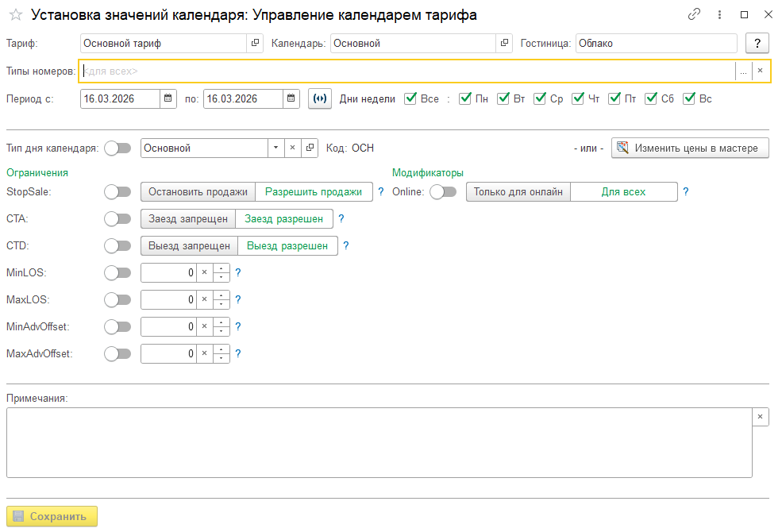Screen dimensions: 782x532
Task: Open the Гостиница help question mark button
Action: [757, 44]
